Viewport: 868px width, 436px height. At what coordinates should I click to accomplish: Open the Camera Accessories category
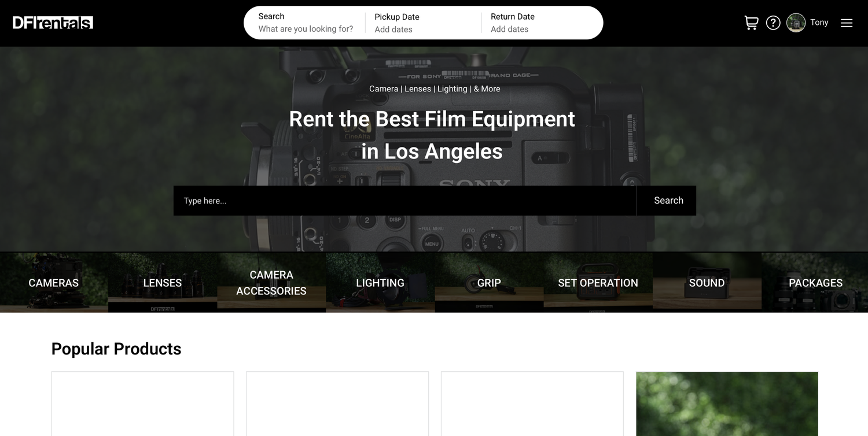[271, 283]
